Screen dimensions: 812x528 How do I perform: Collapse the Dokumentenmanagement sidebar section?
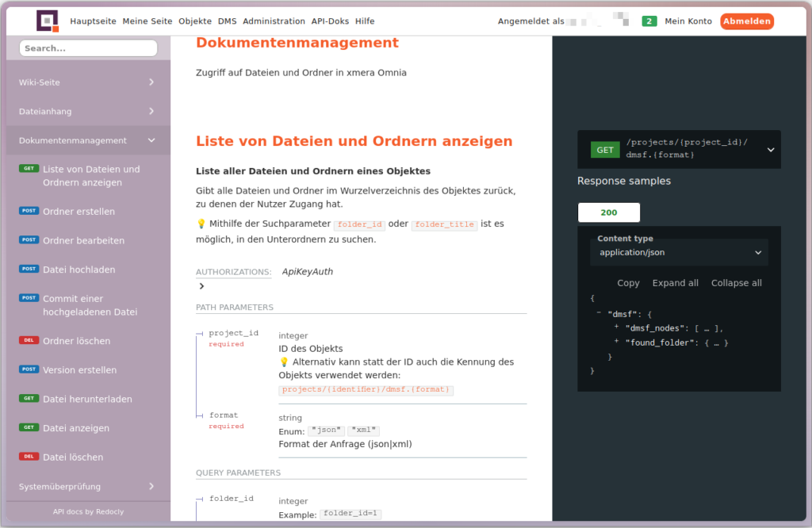coord(151,141)
